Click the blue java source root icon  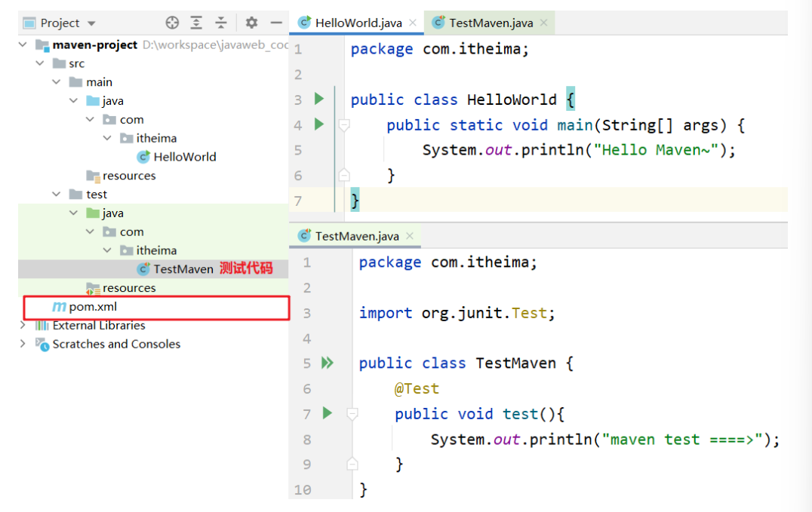point(93,100)
